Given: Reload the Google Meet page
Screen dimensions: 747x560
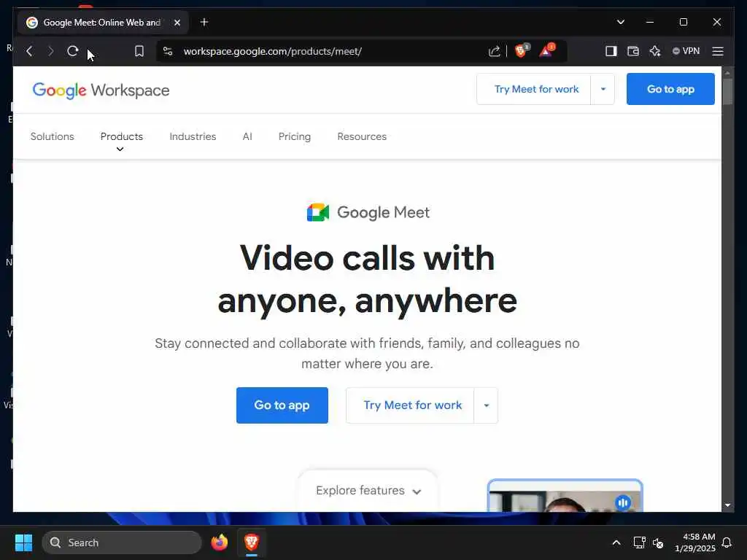Looking at the screenshot, I should (72, 51).
